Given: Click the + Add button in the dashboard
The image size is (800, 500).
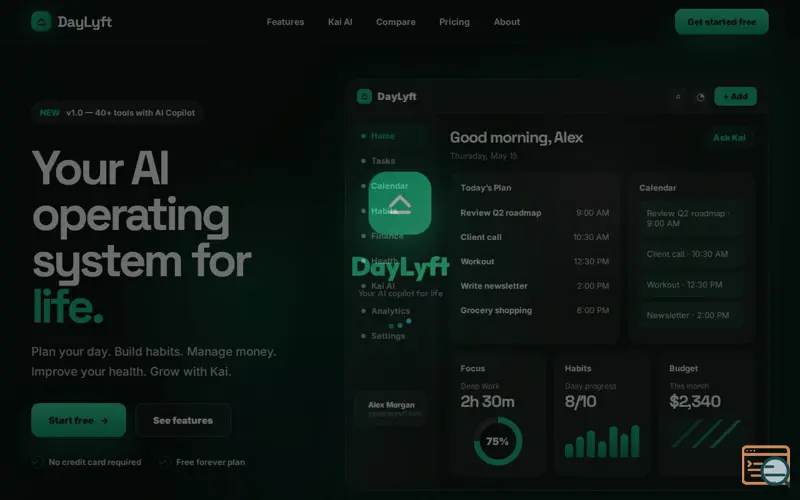Looking at the screenshot, I should pyautogui.click(x=735, y=96).
